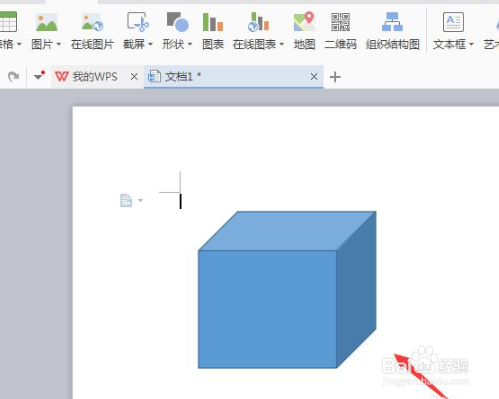Viewport: 499px width, 399px height.
Task: Click the Redo arrow icon
Action: pyautogui.click(x=14, y=77)
